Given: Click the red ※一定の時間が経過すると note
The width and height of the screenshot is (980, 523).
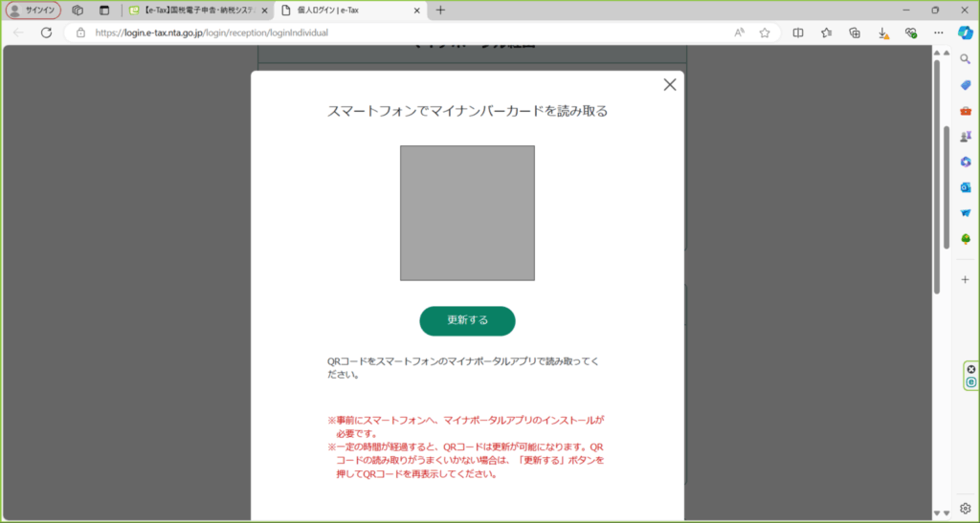Looking at the screenshot, I should (x=466, y=461).
